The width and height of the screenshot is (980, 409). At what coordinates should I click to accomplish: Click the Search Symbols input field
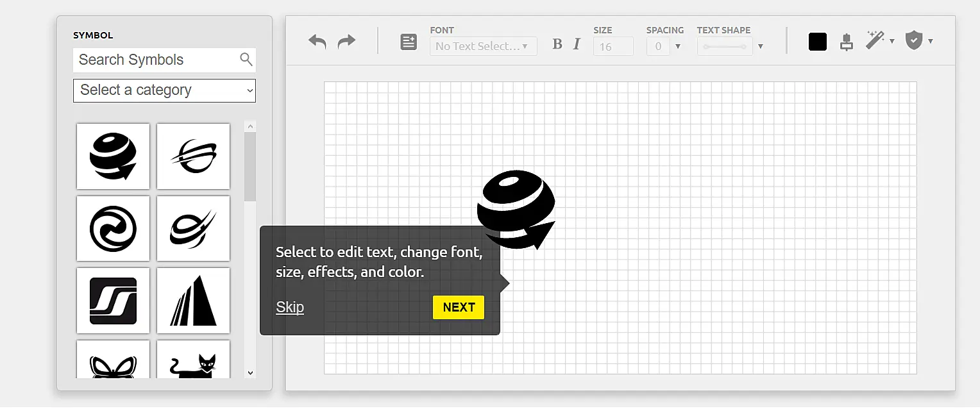(155, 60)
